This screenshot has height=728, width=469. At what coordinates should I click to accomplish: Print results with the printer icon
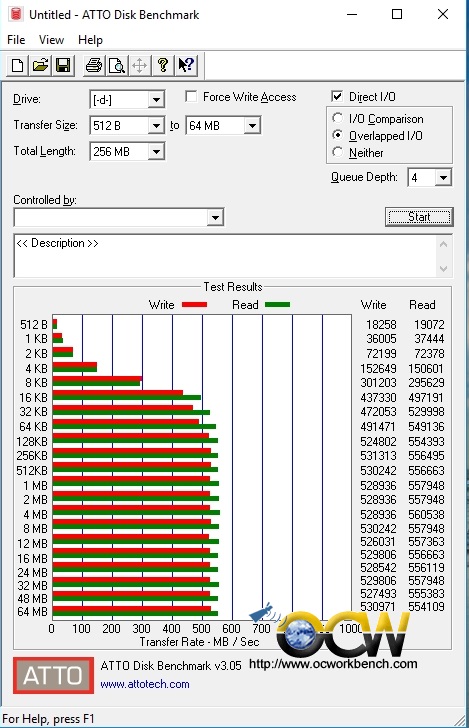pyautogui.click(x=94, y=65)
